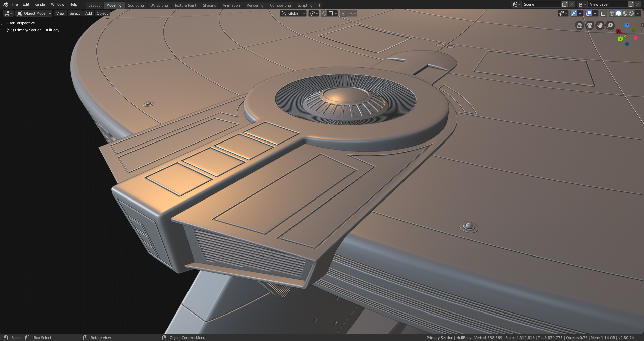The width and height of the screenshot is (644, 341).
Task: Switch to material preview shading
Action: [625, 13]
